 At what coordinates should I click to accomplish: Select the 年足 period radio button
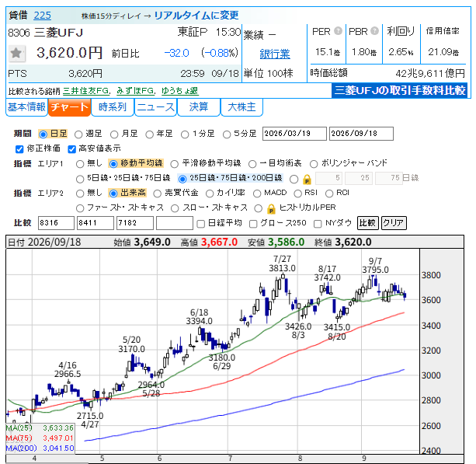point(149,134)
